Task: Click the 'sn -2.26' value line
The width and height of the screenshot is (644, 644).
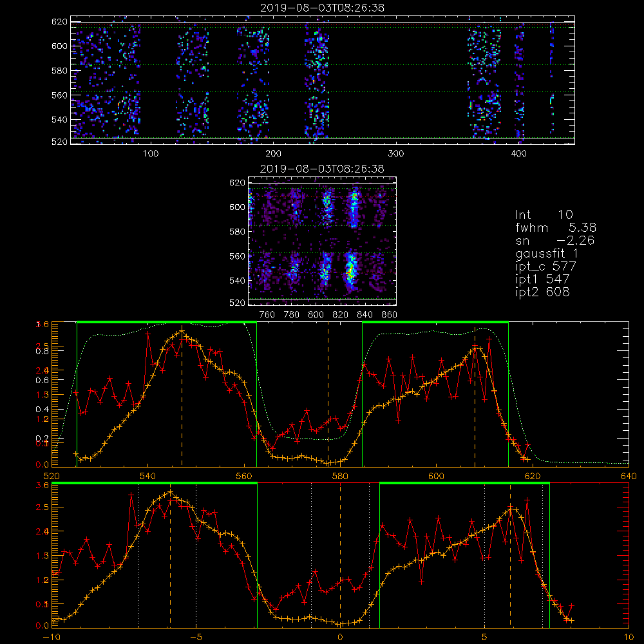Action: click(554, 240)
